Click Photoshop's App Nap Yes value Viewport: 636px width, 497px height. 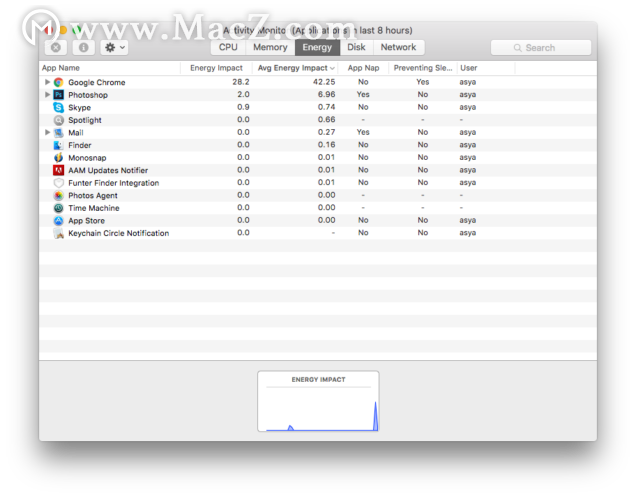tap(363, 95)
